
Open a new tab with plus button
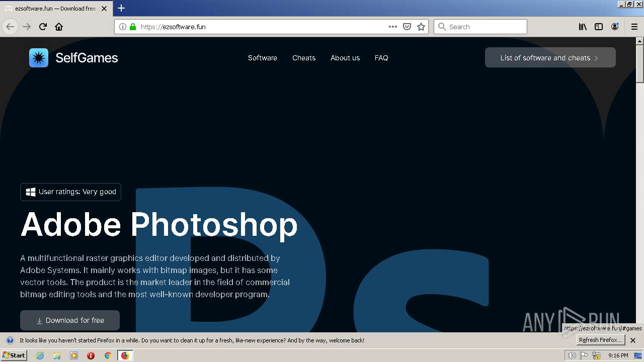point(121,8)
